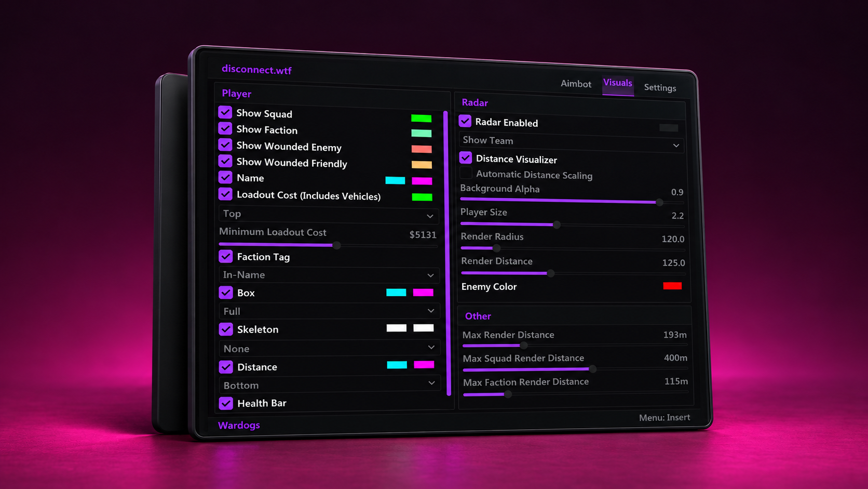Toggle the Show Faction checkbox

(x=225, y=128)
